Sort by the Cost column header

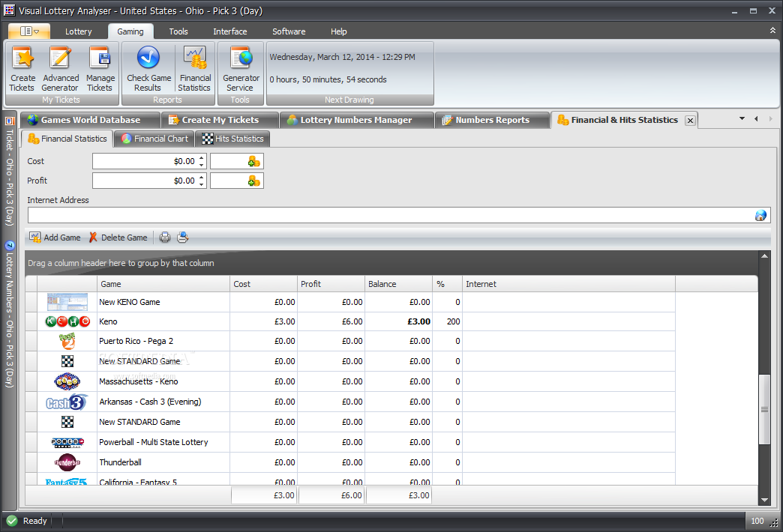[x=264, y=284]
